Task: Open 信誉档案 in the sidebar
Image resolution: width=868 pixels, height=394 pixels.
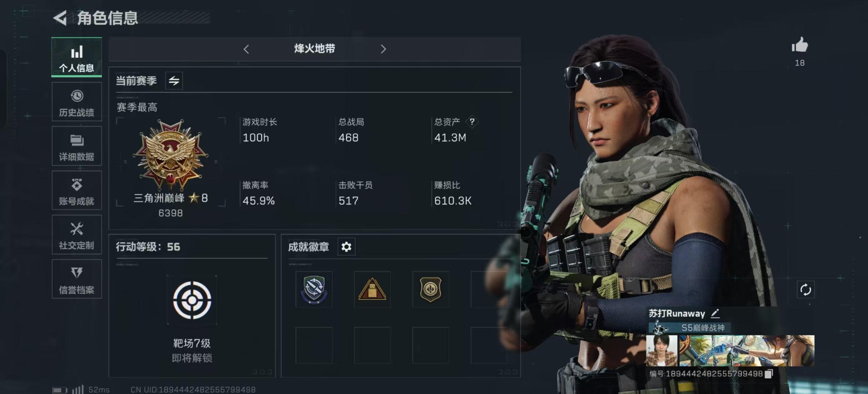Action: coord(76,279)
